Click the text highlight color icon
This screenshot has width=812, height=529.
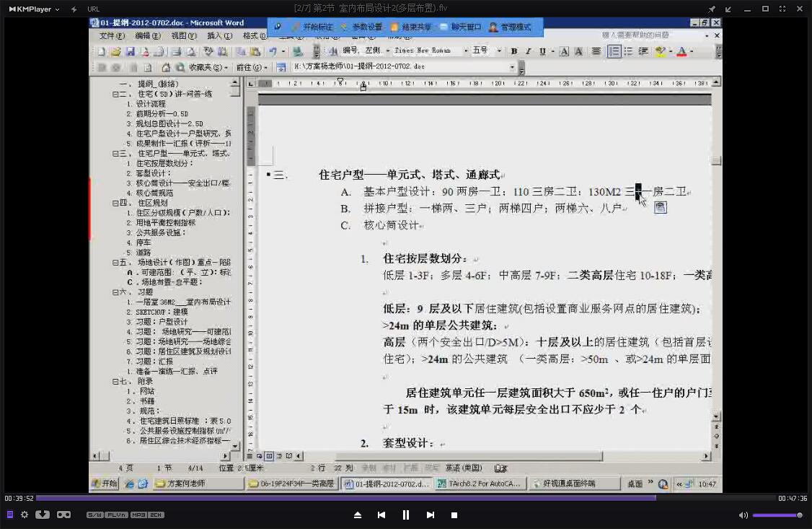point(659,51)
